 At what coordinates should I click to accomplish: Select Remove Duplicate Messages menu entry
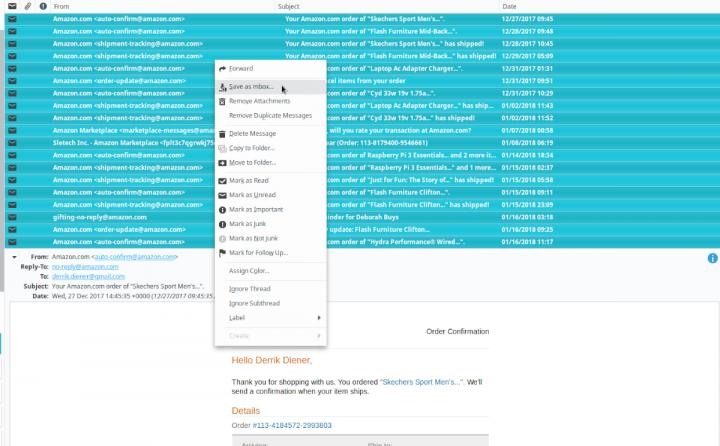pyautogui.click(x=272, y=115)
